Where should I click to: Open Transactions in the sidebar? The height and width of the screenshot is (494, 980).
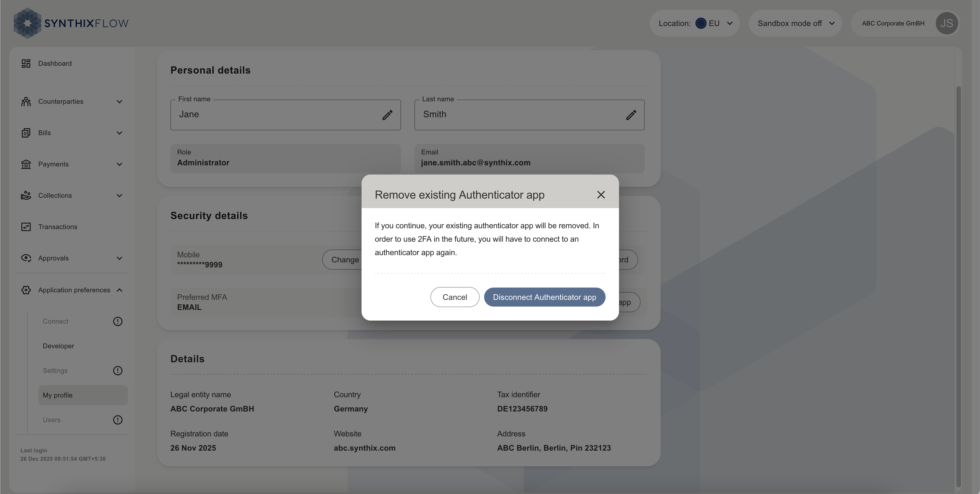pyautogui.click(x=57, y=227)
